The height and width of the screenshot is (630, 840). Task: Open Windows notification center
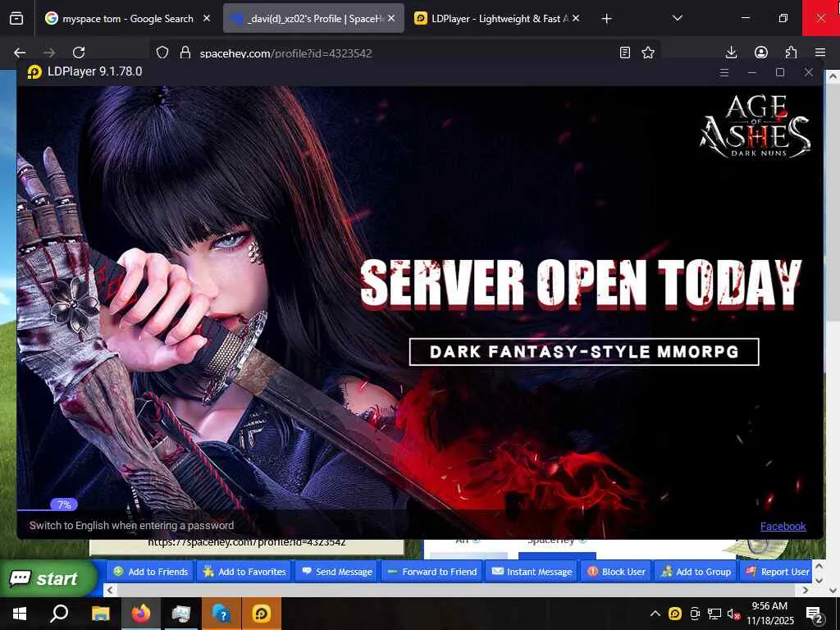pyautogui.click(x=815, y=614)
